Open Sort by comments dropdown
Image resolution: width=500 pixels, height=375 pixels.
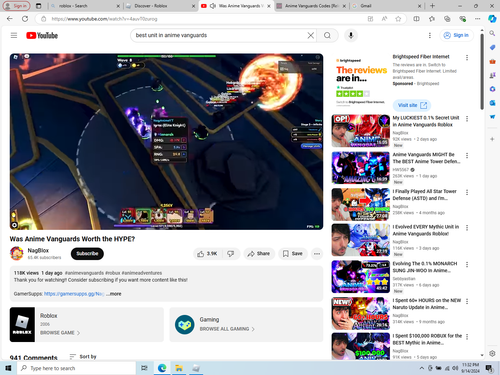83,357
